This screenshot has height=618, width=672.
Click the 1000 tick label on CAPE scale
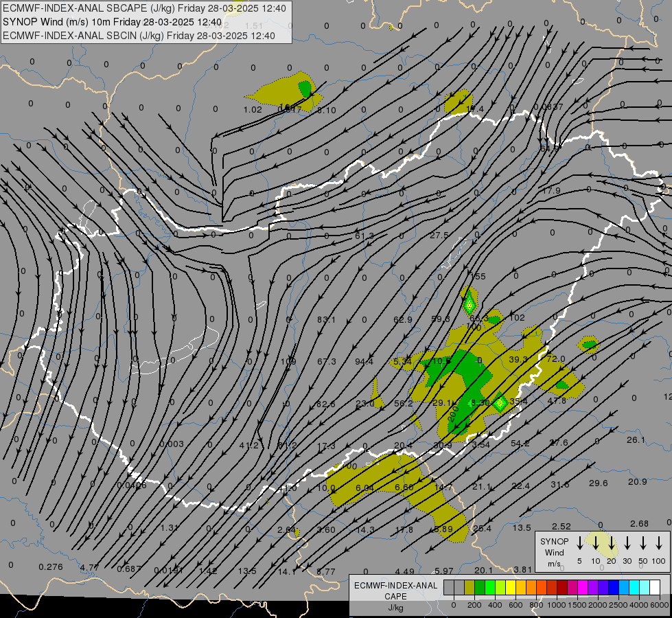(556, 605)
